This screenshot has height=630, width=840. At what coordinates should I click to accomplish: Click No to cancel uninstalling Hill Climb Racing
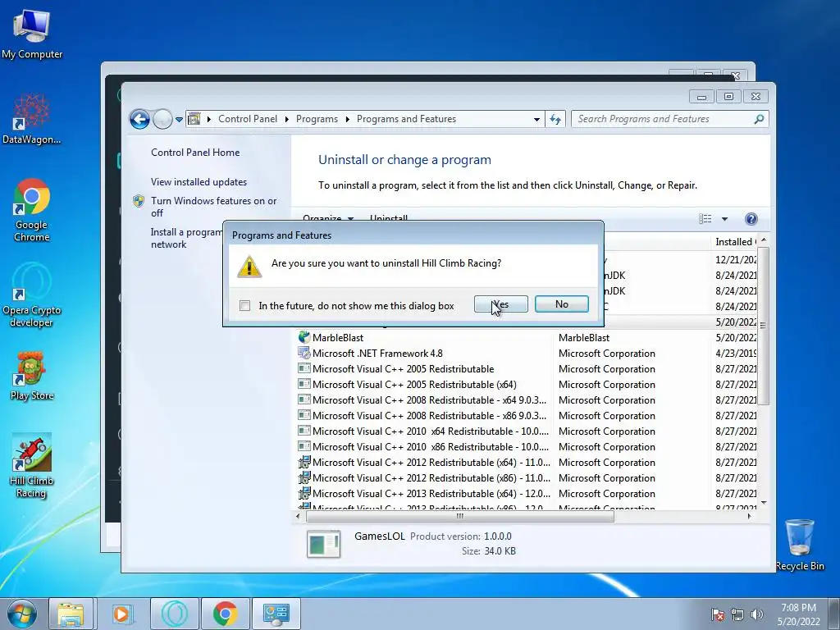561,304
